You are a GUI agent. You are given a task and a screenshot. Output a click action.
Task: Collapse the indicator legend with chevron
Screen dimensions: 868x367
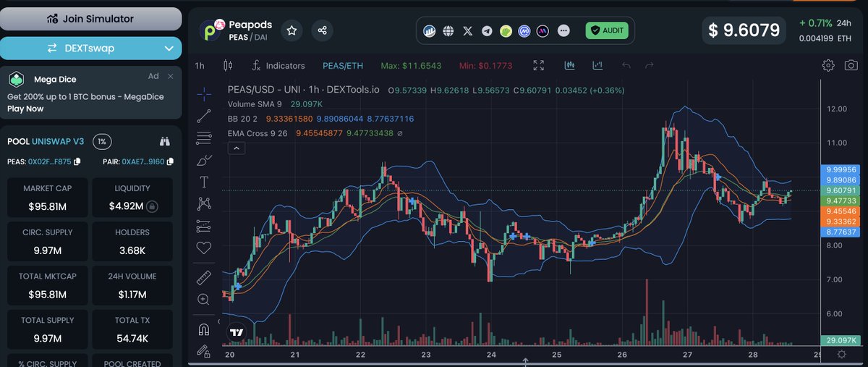[x=237, y=148]
